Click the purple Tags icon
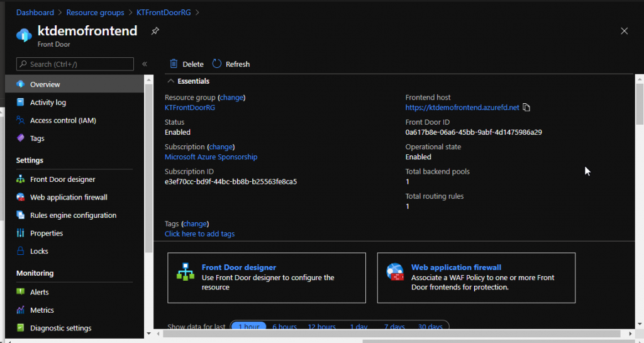 pyautogui.click(x=21, y=138)
